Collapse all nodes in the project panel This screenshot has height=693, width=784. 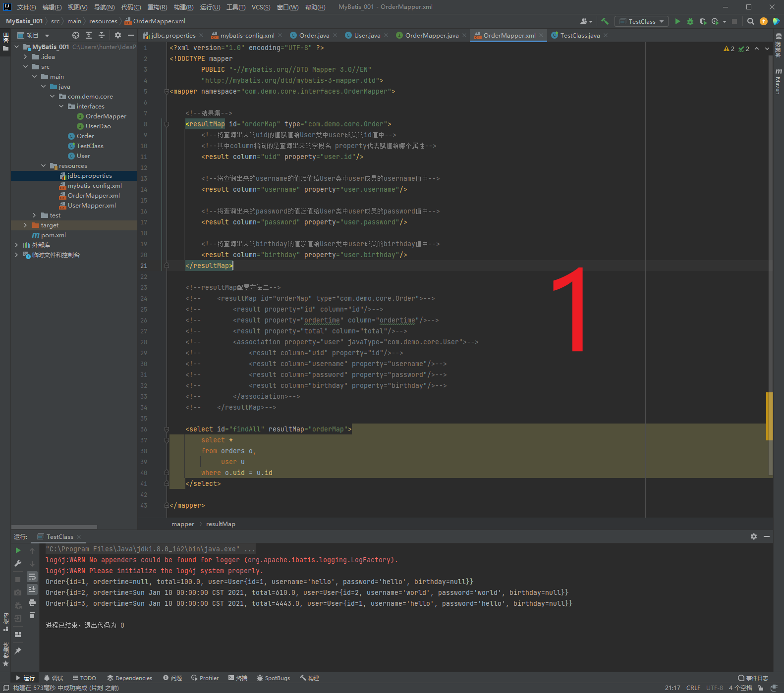pos(102,35)
